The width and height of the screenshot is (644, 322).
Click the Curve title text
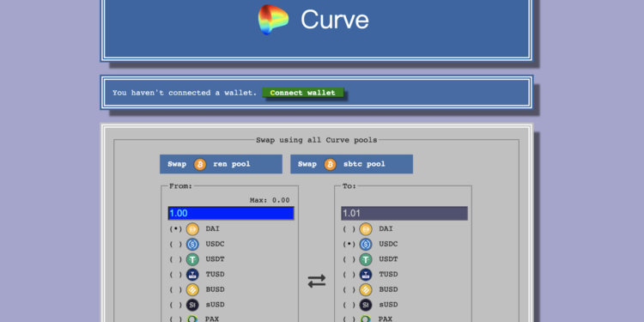334,19
